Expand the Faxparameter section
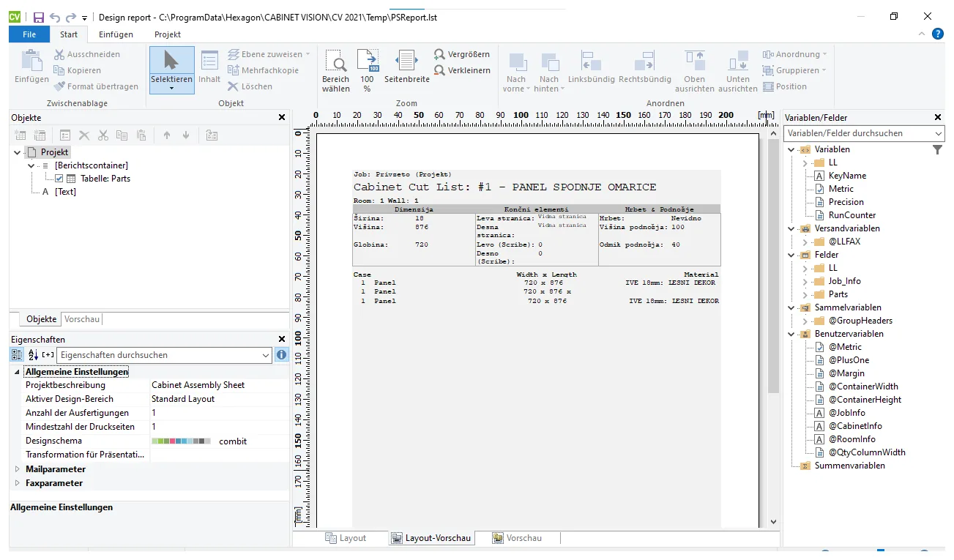The height and width of the screenshot is (560, 954). tap(18, 483)
